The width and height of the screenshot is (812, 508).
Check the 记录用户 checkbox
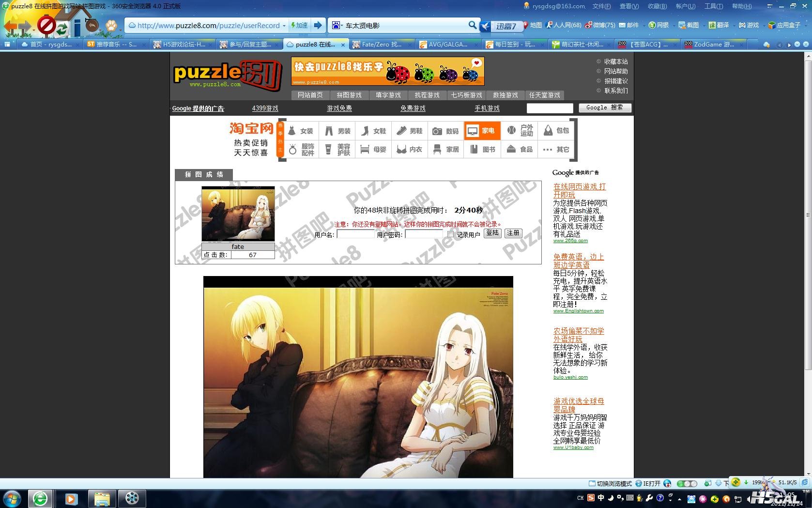(450, 234)
